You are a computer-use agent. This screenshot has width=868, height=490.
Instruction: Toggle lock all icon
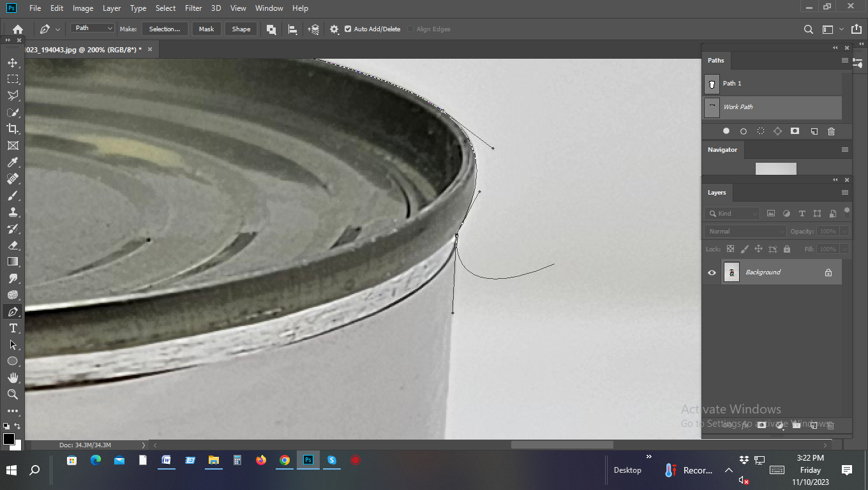click(x=786, y=249)
